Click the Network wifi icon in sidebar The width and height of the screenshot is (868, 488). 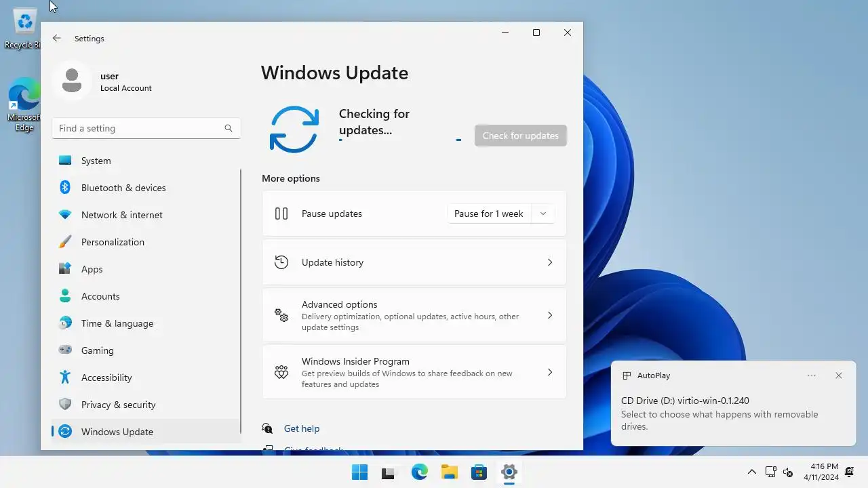[x=65, y=215]
